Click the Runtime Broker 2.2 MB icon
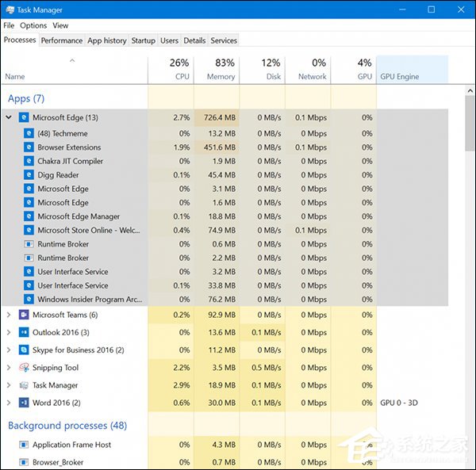 (29, 258)
